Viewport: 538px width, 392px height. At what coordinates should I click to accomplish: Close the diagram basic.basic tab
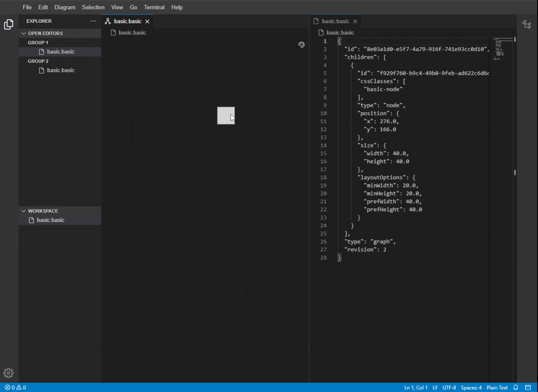(147, 22)
